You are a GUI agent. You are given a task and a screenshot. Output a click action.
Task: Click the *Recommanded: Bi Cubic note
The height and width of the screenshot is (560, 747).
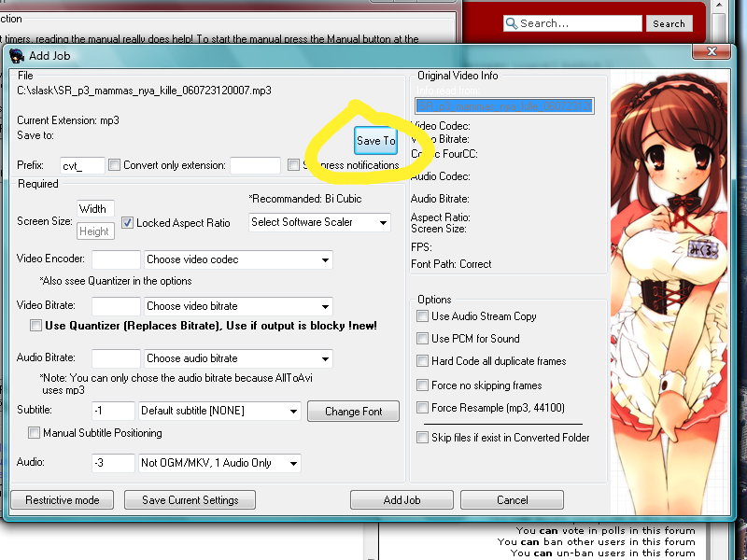point(305,199)
